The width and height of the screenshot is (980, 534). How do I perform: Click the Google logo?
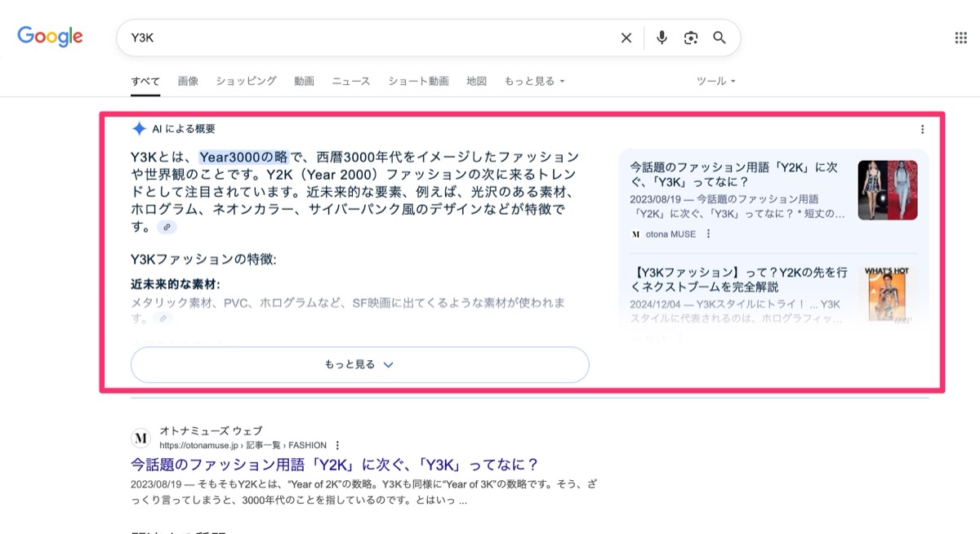(x=51, y=37)
